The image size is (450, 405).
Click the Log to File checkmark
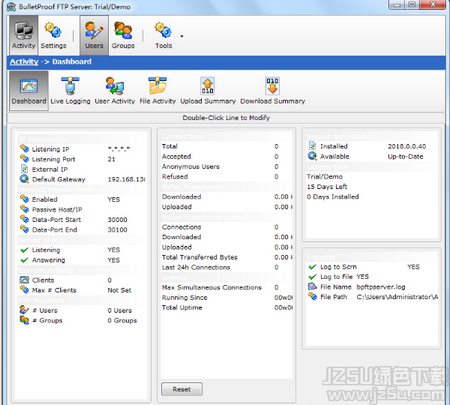tap(312, 277)
